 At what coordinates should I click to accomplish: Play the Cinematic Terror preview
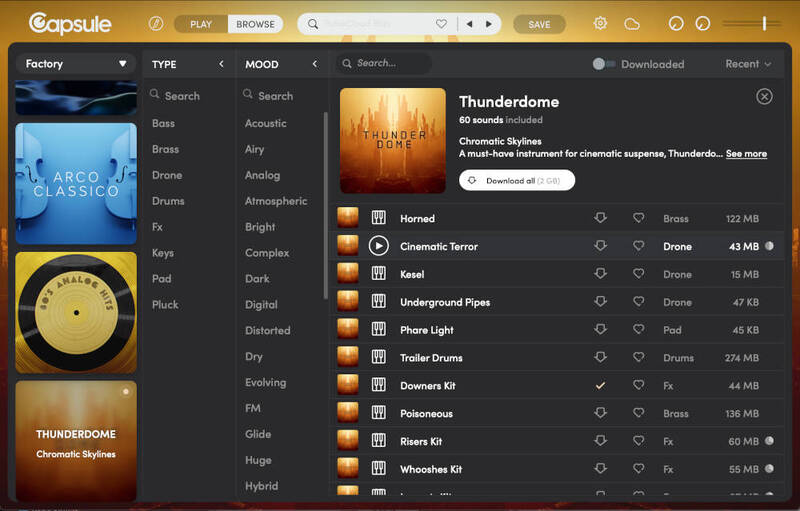pos(379,246)
